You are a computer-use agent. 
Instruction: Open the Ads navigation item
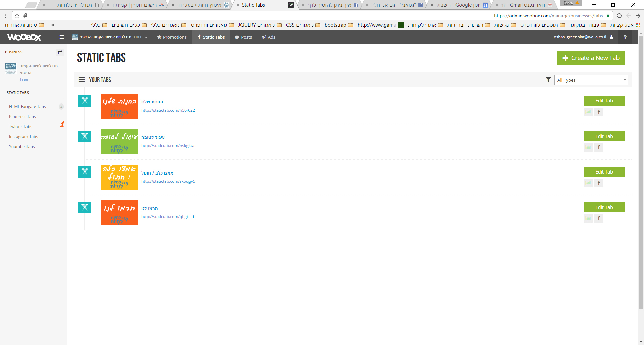[269, 37]
